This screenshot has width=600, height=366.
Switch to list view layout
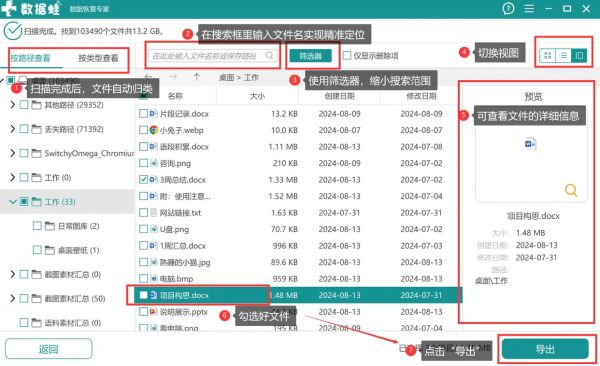click(x=564, y=56)
